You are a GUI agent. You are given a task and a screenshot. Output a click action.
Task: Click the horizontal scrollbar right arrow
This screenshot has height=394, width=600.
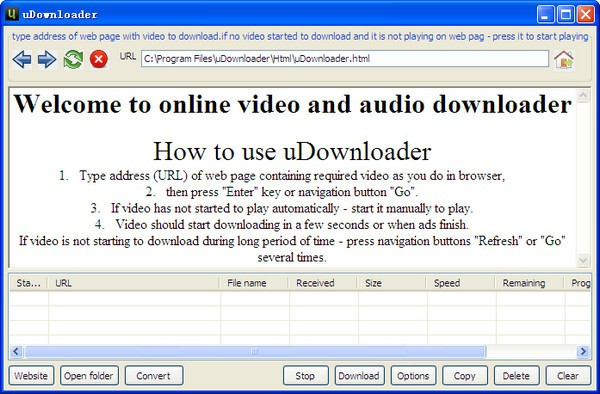point(583,351)
